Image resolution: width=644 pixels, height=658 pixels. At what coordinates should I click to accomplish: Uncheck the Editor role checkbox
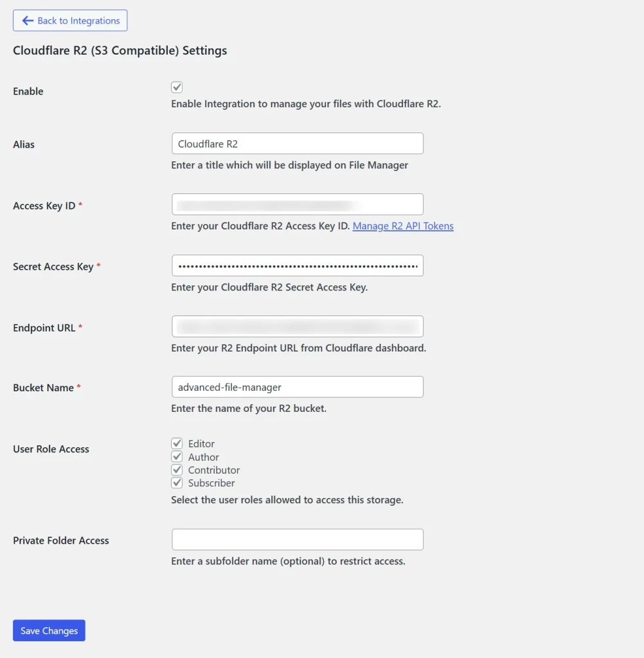point(177,443)
